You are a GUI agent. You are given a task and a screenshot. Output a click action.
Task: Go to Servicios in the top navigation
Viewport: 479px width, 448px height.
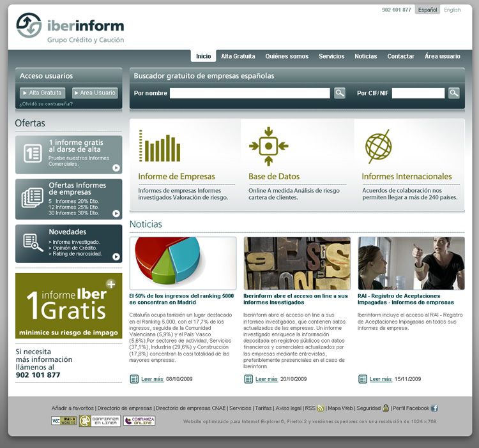pyautogui.click(x=331, y=56)
